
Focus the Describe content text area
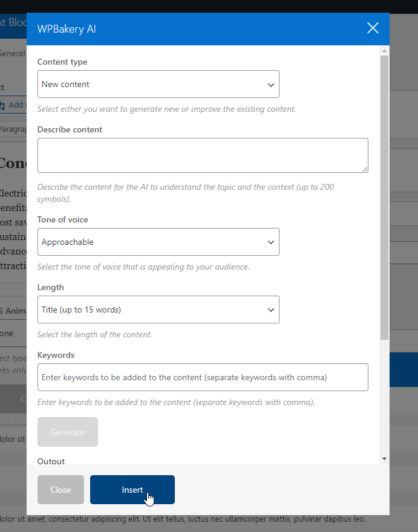click(x=203, y=155)
